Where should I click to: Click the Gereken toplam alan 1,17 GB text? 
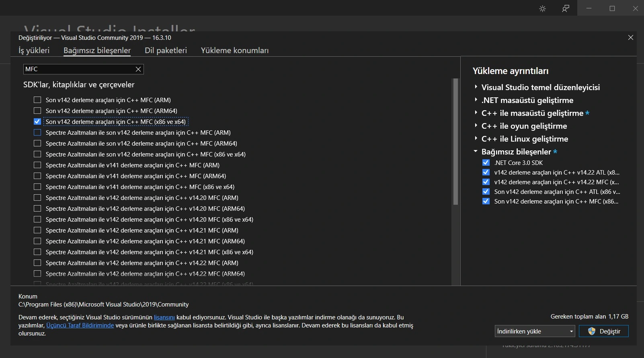[x=589, y=317]
